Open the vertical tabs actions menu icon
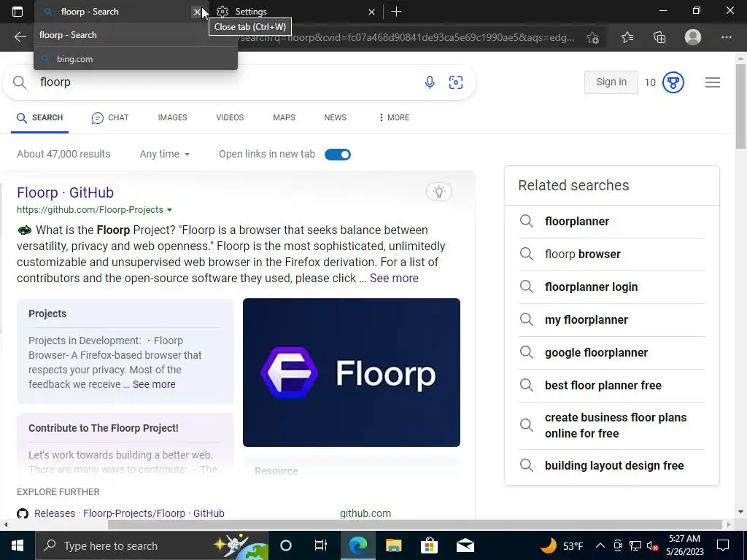747x560 pixels. click(18, 12)
